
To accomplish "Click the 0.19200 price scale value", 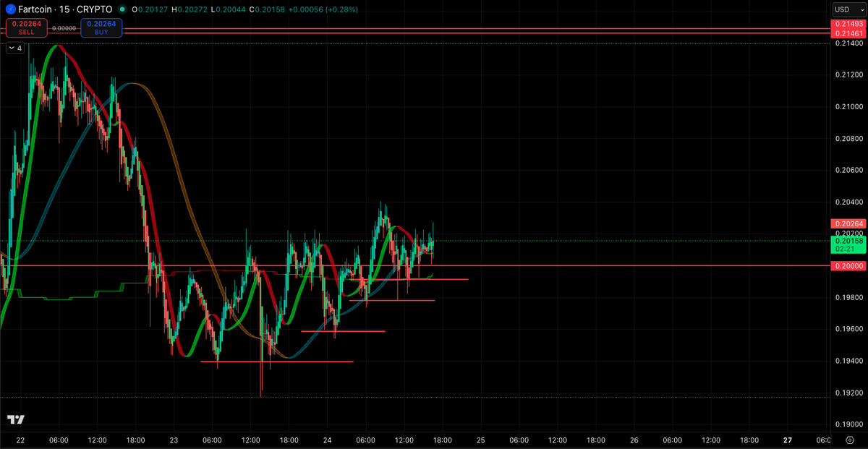I will (x=848, y=393).
